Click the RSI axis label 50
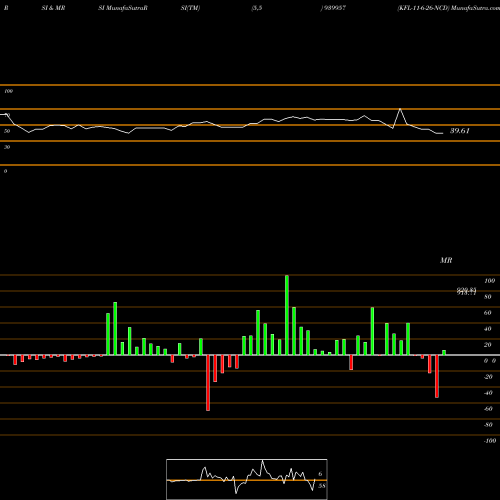This screenshot has height=500, width=500. pyautogui.click(x=7, y=131)
